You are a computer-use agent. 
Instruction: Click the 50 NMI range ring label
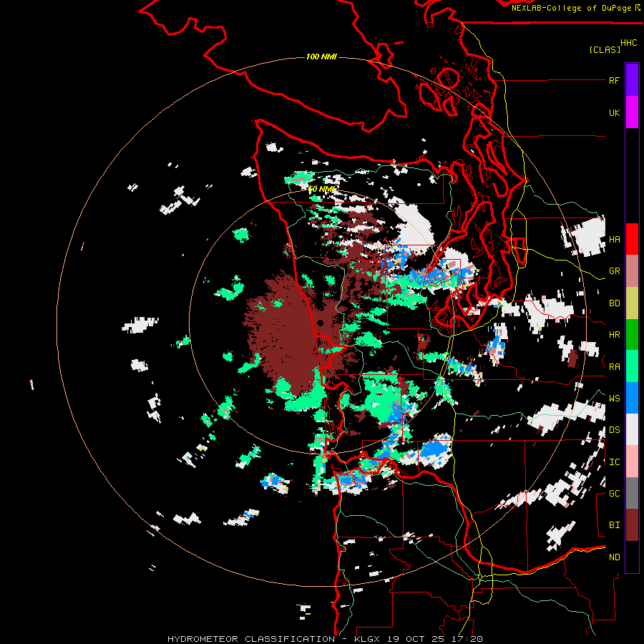point(321,190)
